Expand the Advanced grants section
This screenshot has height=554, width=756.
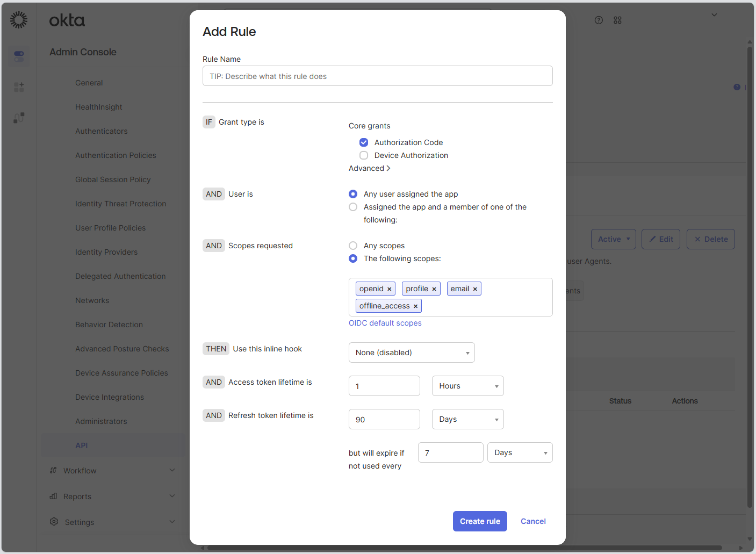(x=370, y=168)
